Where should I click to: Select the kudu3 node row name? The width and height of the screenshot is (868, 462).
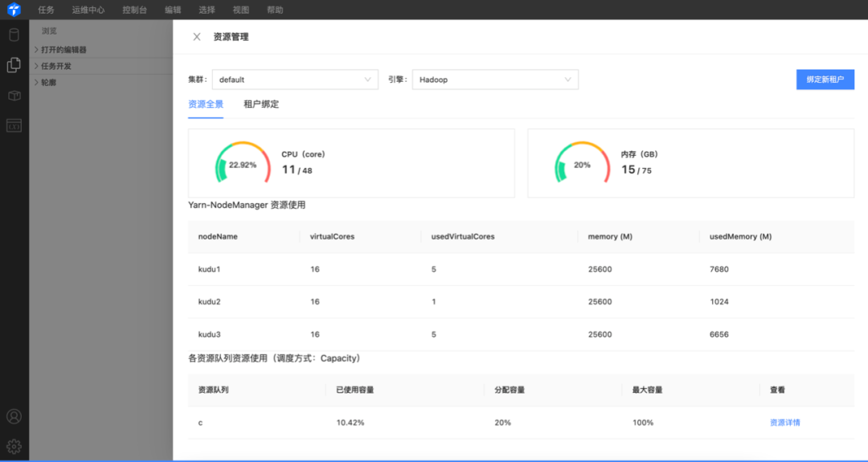[x=209, y=335]
